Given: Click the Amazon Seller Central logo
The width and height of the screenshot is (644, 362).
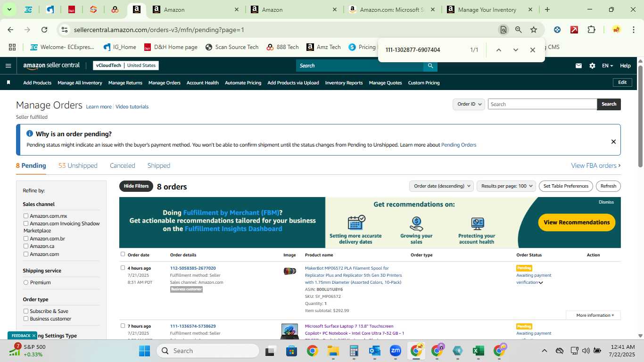Looking at the screenshot, I should 51,66.
